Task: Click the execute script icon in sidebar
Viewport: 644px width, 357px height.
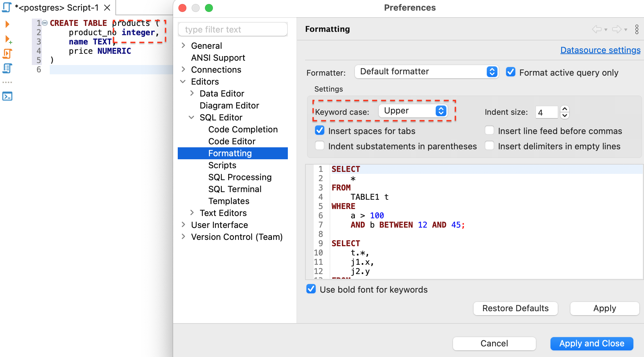Action: pos(7,54)
